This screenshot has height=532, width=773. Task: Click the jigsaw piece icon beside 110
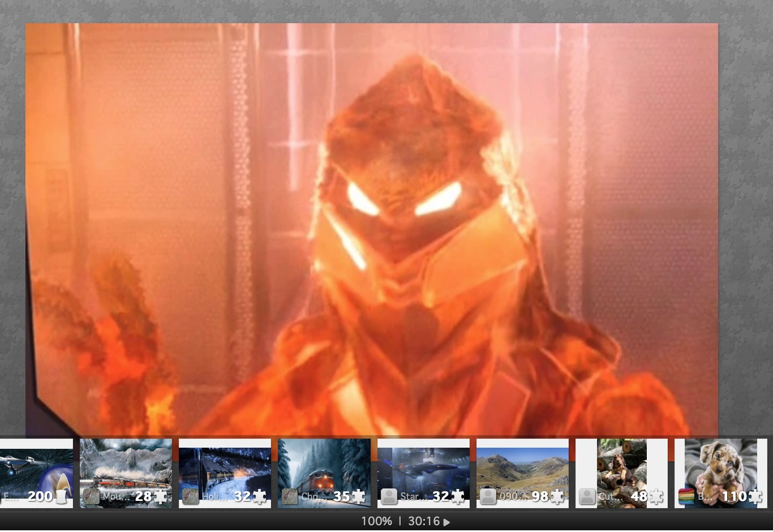pos(755,496)
